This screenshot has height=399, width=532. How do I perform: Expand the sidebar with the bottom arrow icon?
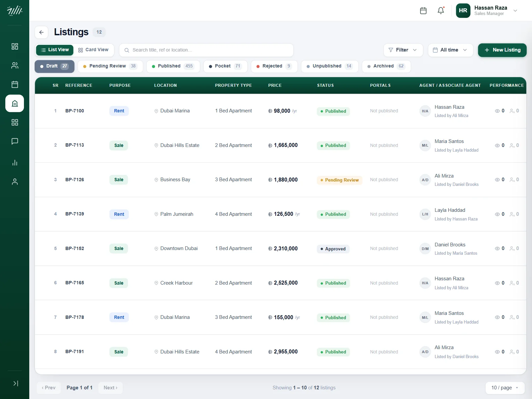click(15, 383)
